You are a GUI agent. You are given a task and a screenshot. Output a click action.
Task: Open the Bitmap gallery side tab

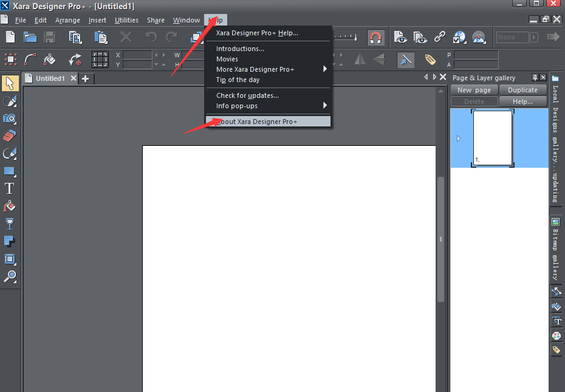[x=556, y=249]
